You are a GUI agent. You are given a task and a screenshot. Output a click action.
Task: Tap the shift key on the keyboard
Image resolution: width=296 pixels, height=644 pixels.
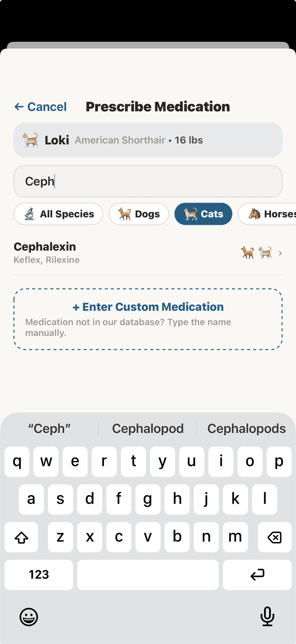coord(21,537)
